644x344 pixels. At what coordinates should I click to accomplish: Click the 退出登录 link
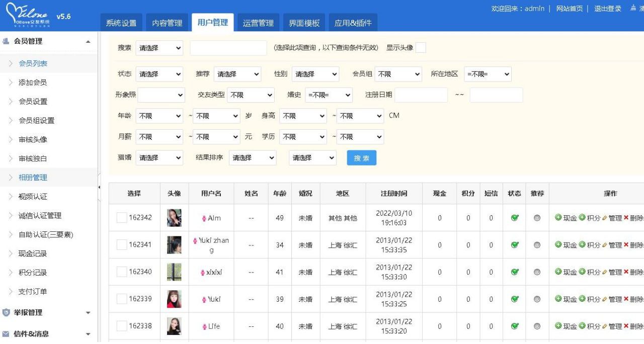point(607,9)
